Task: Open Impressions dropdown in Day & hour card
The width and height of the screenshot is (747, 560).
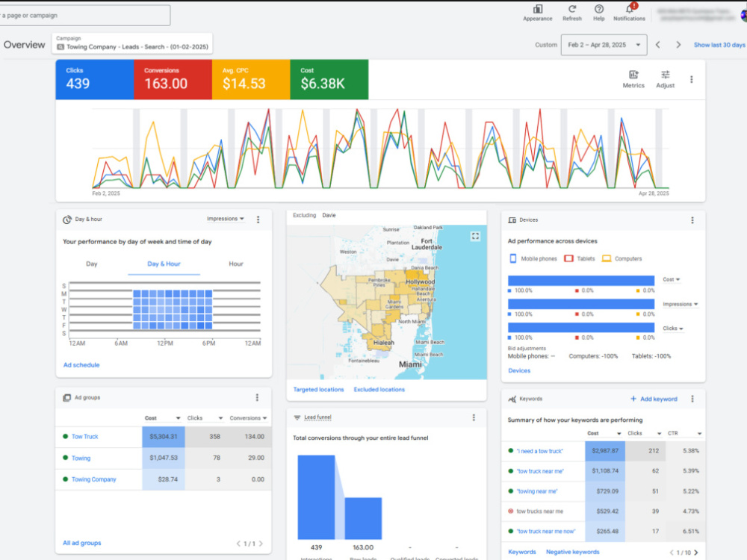Action: (226, 219)
